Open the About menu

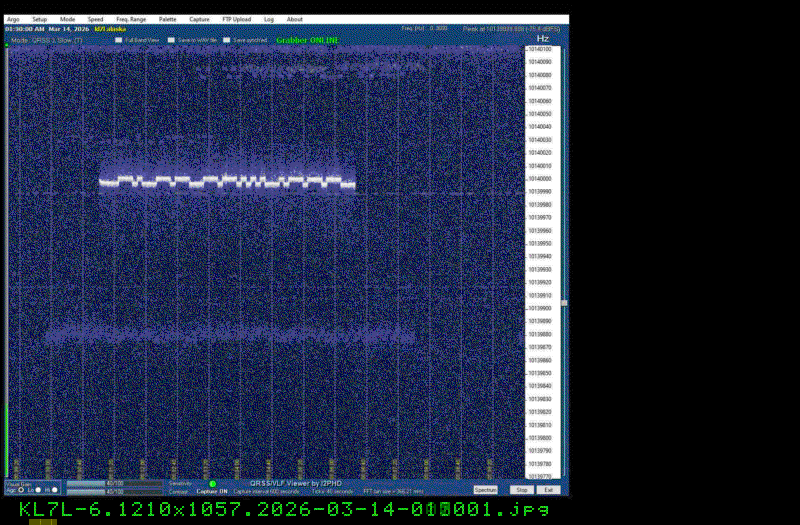pos(295,19)
